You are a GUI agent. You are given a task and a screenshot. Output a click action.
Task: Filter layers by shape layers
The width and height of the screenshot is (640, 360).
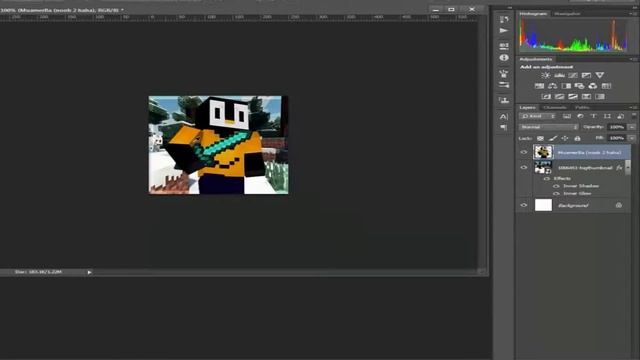click(x=607, y=116)
